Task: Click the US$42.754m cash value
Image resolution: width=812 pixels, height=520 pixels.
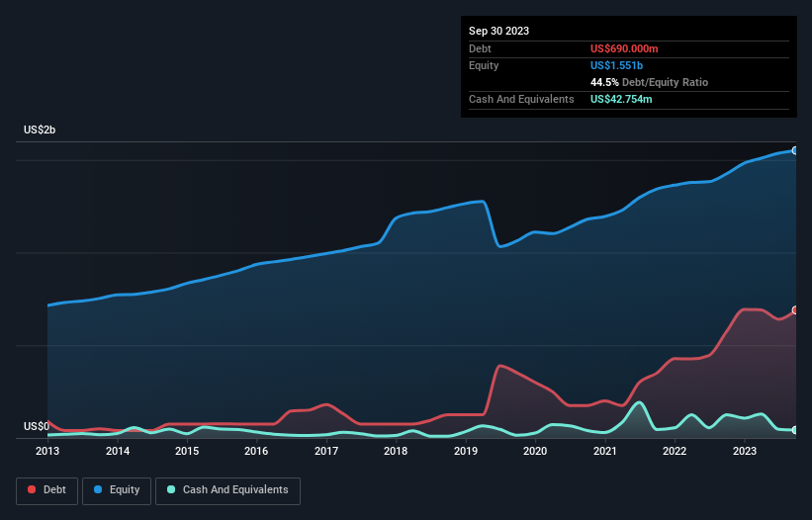Action: click(x=621, y=99)
